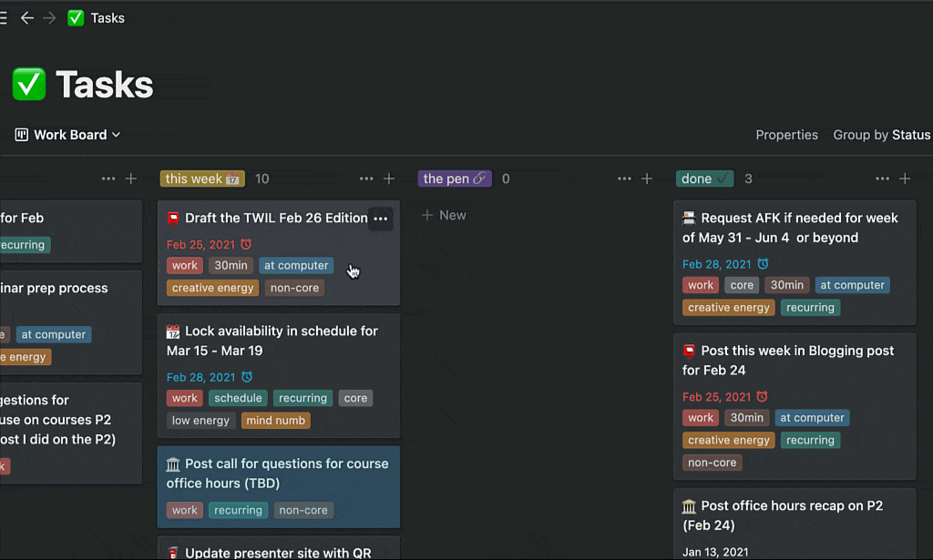Click the plus icon on the pen column

(647, 178)
